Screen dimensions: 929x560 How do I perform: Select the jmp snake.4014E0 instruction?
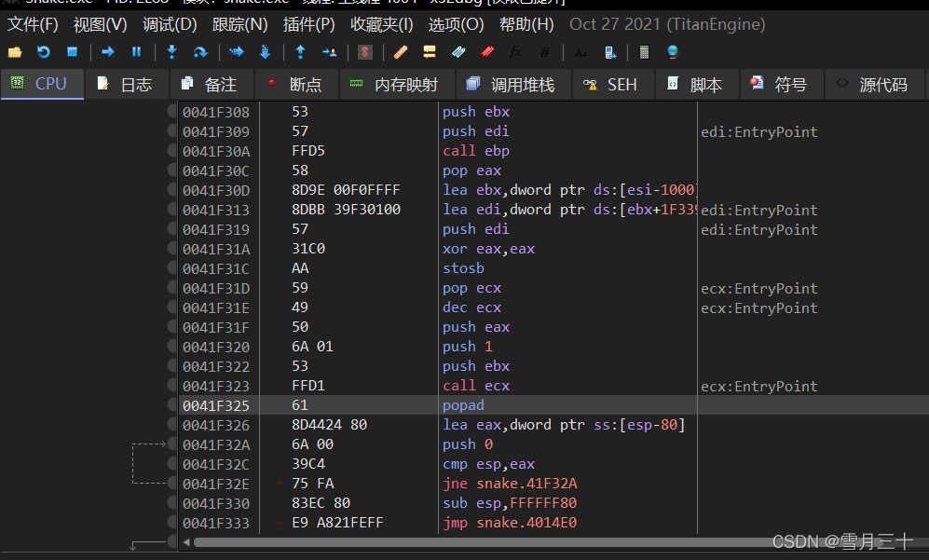510,523
